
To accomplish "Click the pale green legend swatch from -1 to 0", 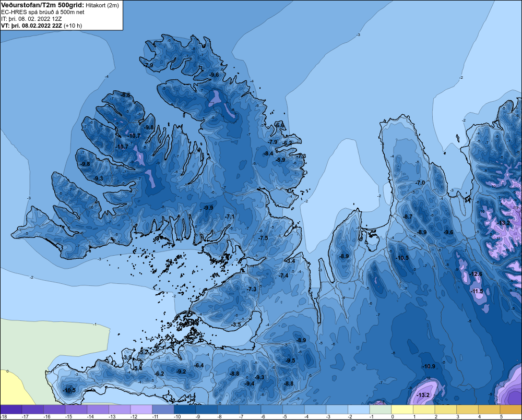I will click(x=381, y=410).
